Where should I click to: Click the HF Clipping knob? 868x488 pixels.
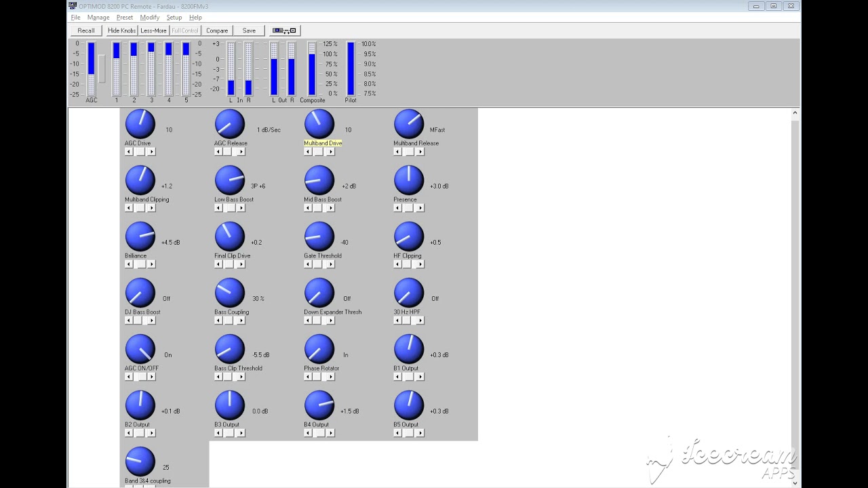[x=409, y=237]
